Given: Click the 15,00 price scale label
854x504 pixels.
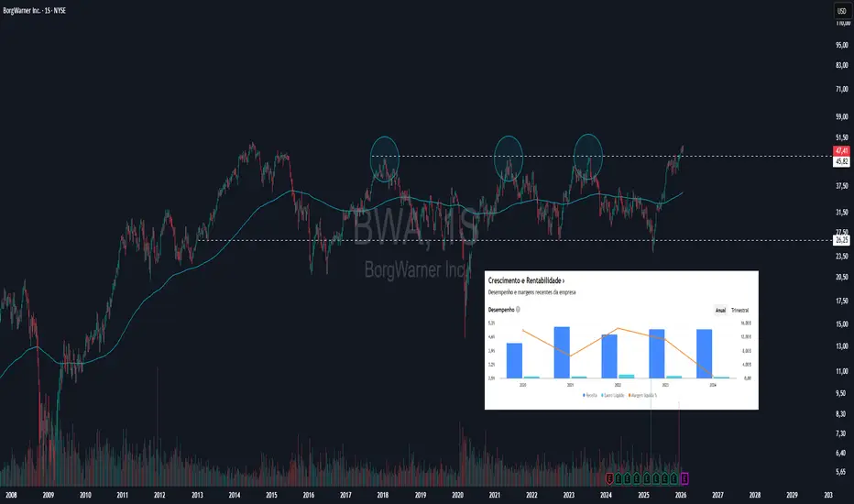Looking at the screenshot, I should point(841,323).
